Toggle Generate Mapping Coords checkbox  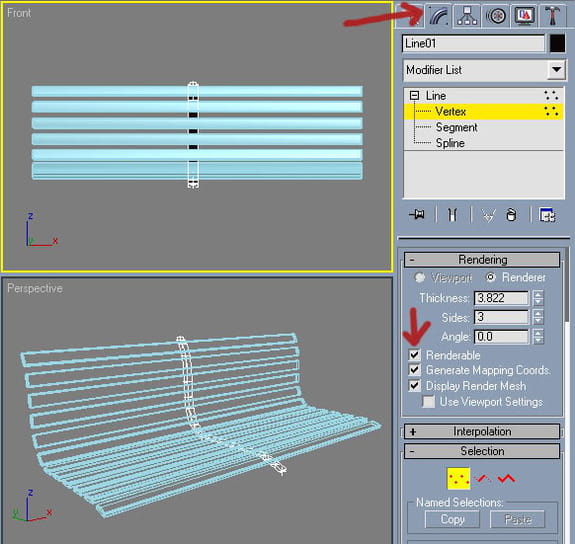pos(414,370)
